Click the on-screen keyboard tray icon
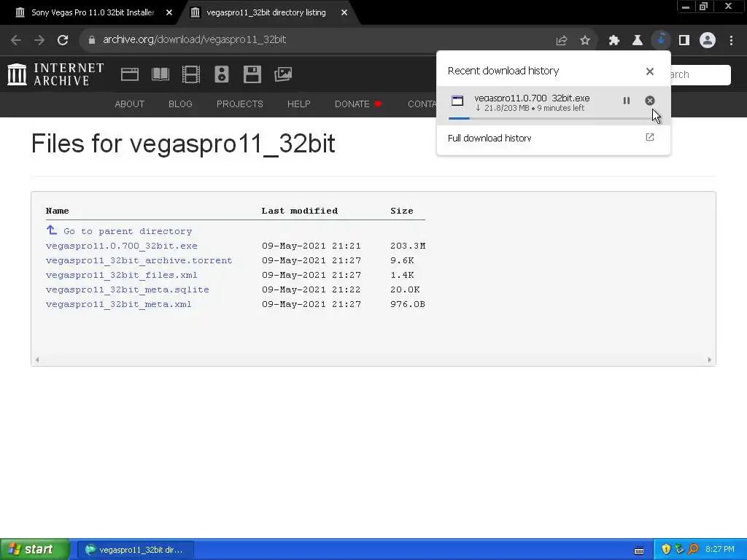 [639, 551]
